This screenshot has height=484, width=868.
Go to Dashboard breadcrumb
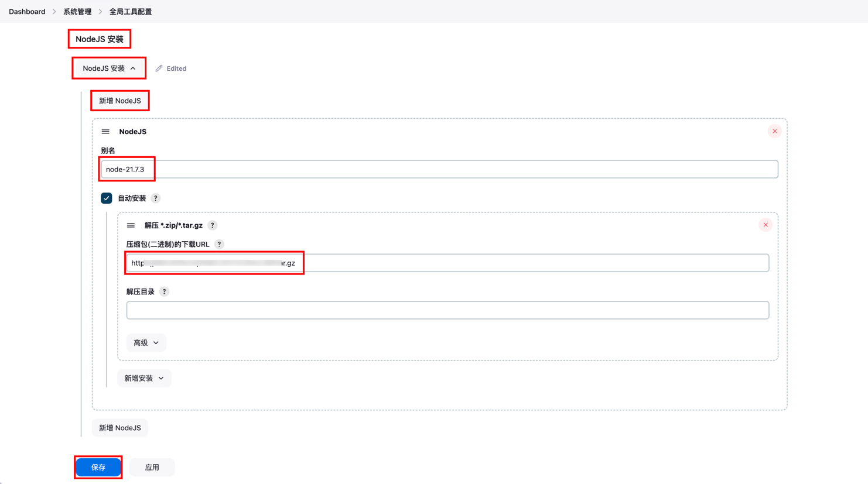pos(27,12)
